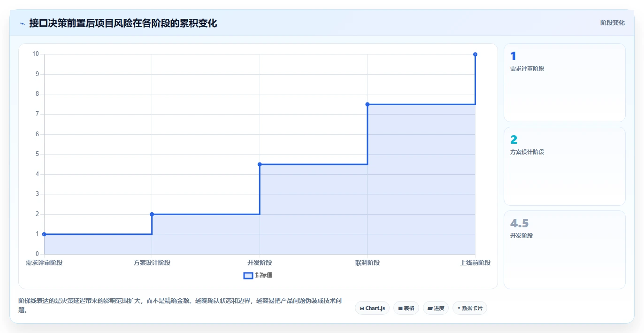The width and height of the screenshot is (644, 333).
Task: Select the 进度 tag chip
Action: 436,308
